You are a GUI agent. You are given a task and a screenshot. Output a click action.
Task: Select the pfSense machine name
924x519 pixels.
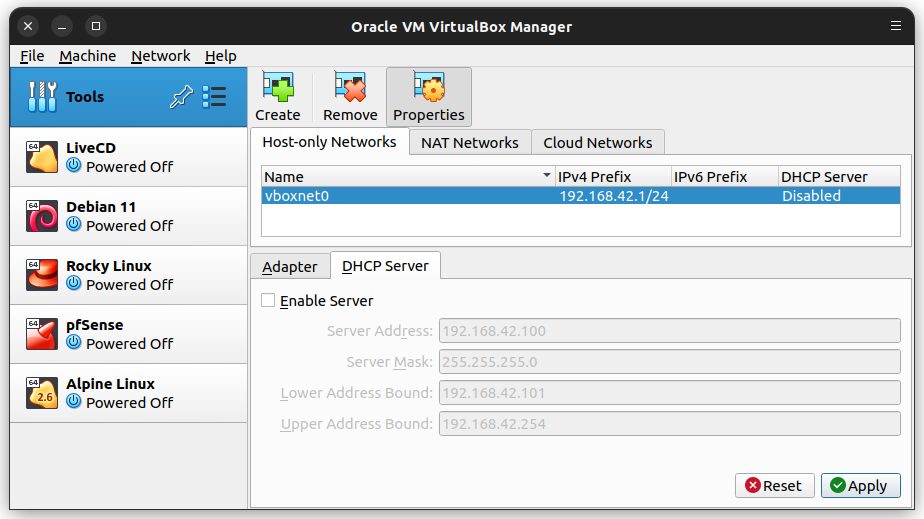point(95,325)
